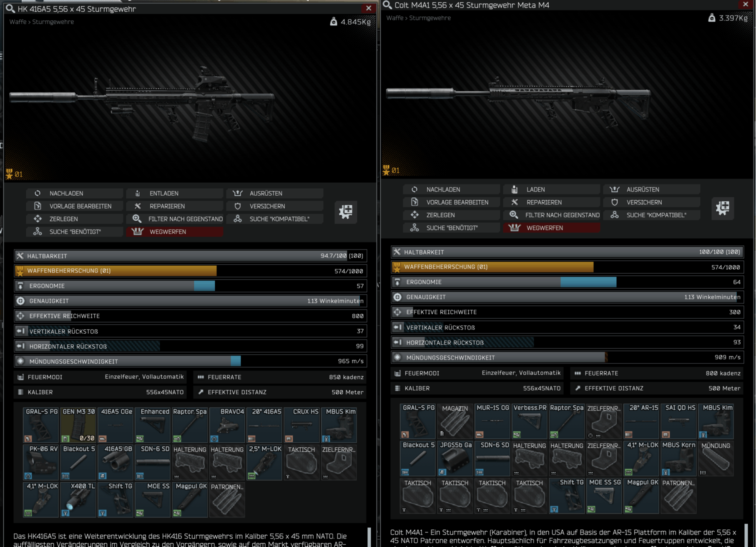Open the empty MÜNDUNG slot on M4A1
The width and height of the screenshot is (756, 547).
716,459
